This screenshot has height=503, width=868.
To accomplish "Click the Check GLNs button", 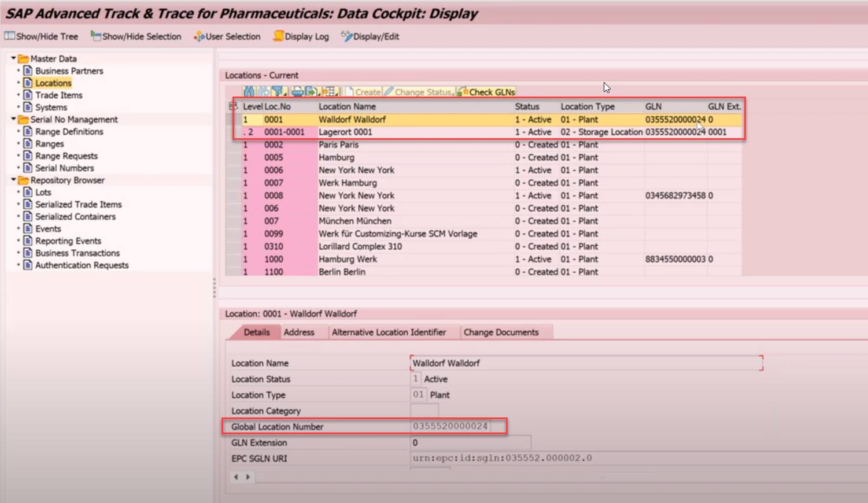I will 486,92.
